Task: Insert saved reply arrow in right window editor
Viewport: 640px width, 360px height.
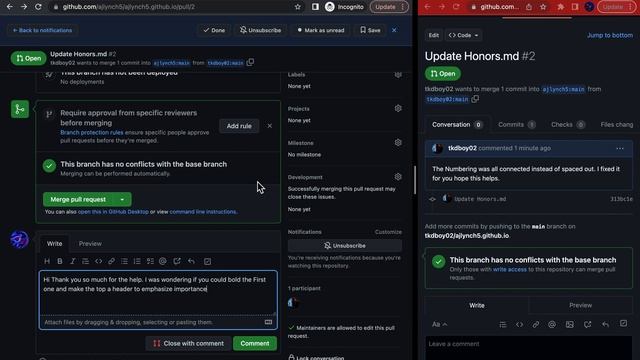Action: pyautogui.click(x=606, y=324)
